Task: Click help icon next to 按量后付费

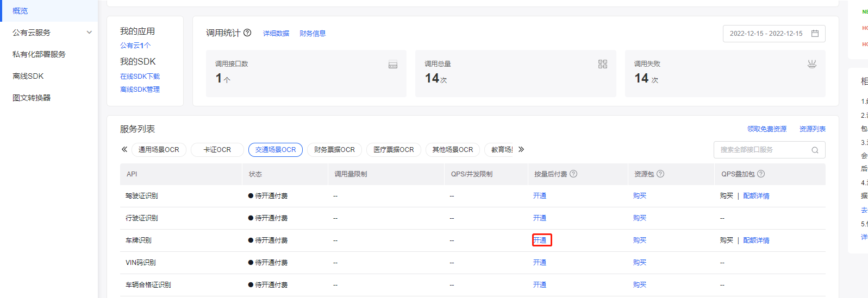Action: (573, 174)
